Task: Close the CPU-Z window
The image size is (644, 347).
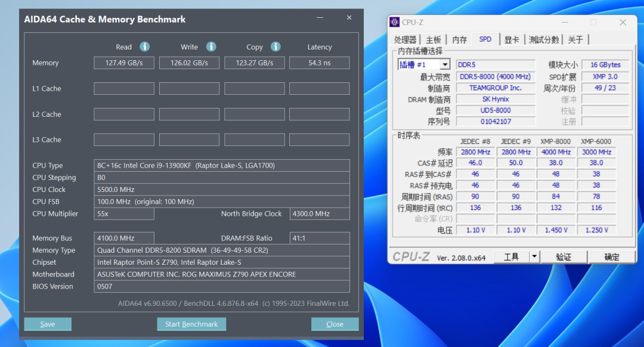Action: point(623,22)
